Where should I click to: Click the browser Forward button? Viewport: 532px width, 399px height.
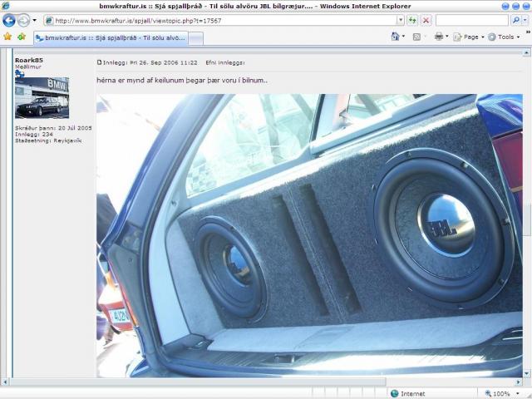(23, 20)
